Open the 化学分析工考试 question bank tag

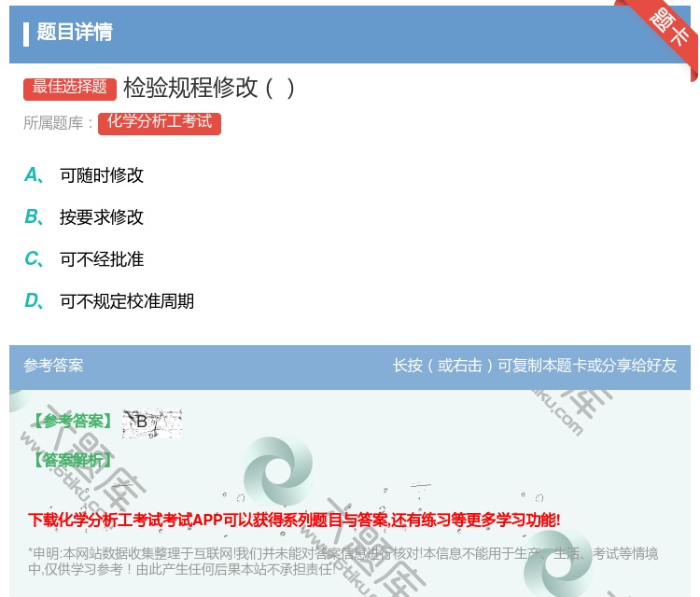[160, 123]
